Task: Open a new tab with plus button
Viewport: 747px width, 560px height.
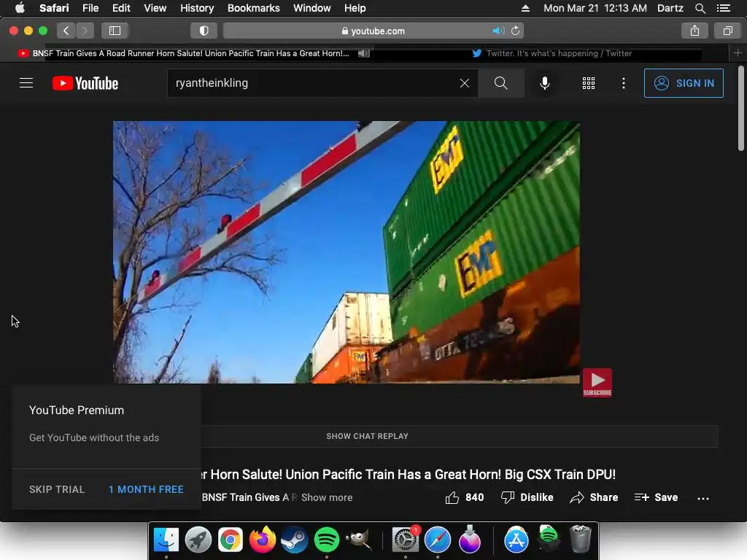Action: tap(738, 52)
